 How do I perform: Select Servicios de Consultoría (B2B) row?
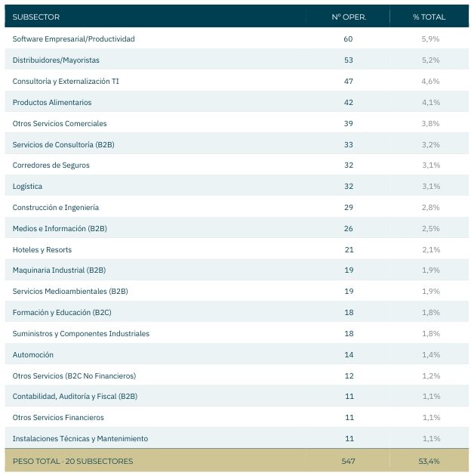pyautogui.click(x=236, y=144)
